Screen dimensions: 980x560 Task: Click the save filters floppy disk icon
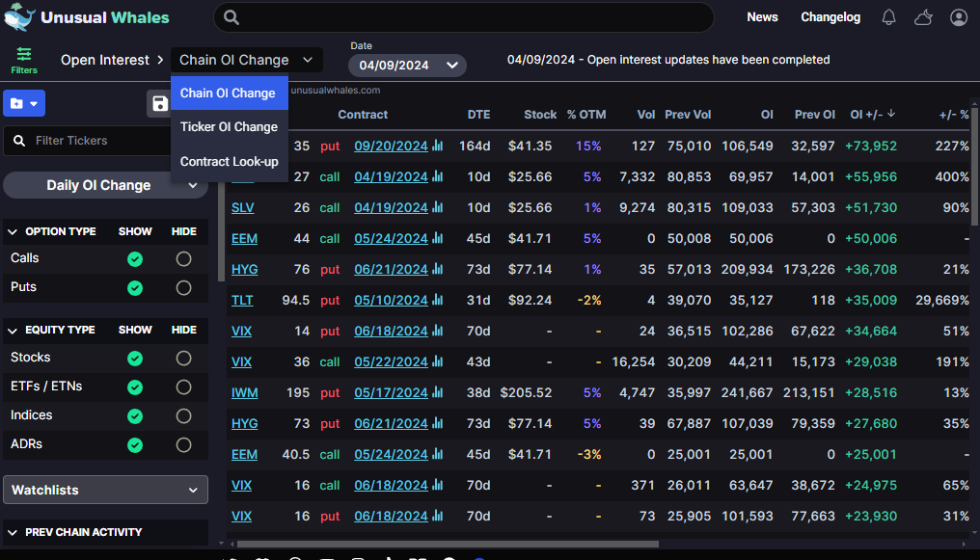coord(159,103)
